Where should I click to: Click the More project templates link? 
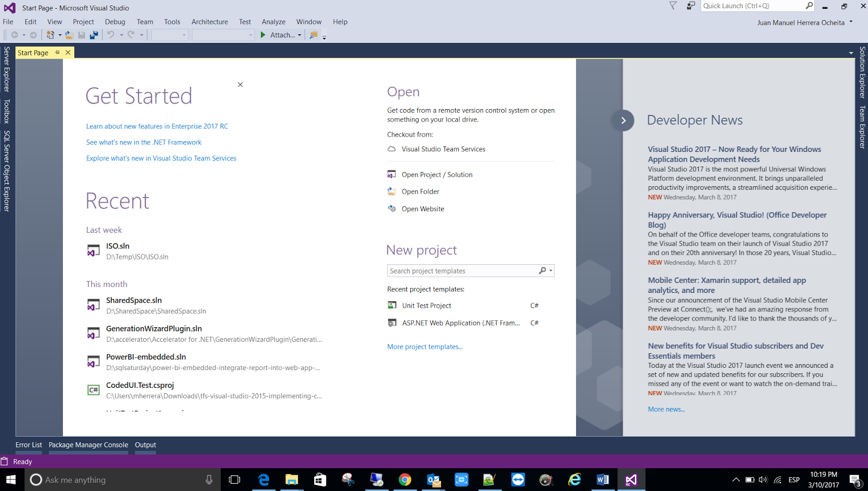coord(425,346)
